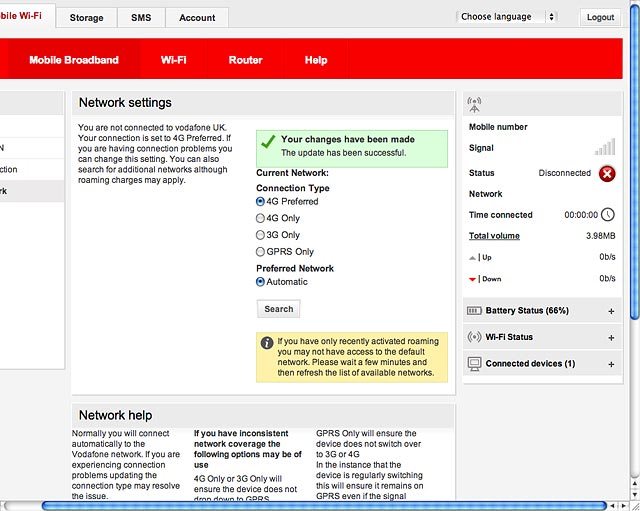Click the scroll down arrow
The height and width of the screenshot is (511, 640).
pos(635,493)
